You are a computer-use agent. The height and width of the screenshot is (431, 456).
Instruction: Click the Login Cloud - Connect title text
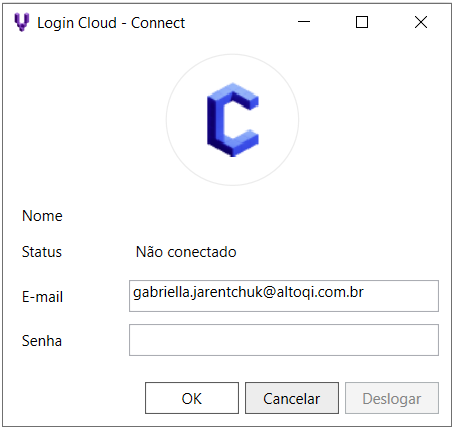(111, 23)
